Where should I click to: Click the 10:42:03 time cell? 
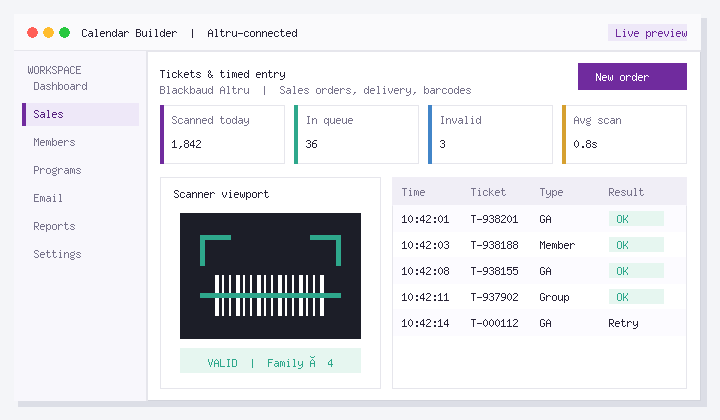[x=425, y=246]
